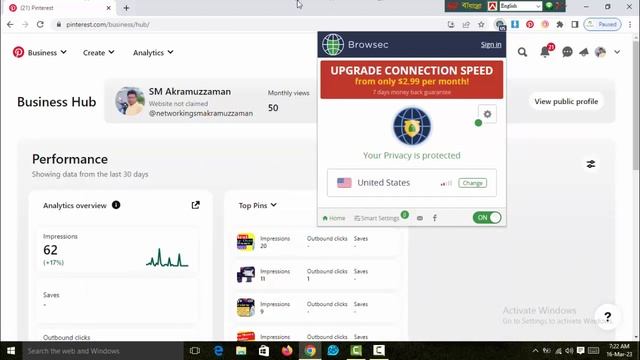This screenshot has width=640, height=360.
Task: Click the Impressions 62 chart card
Action: pos(117,250)
